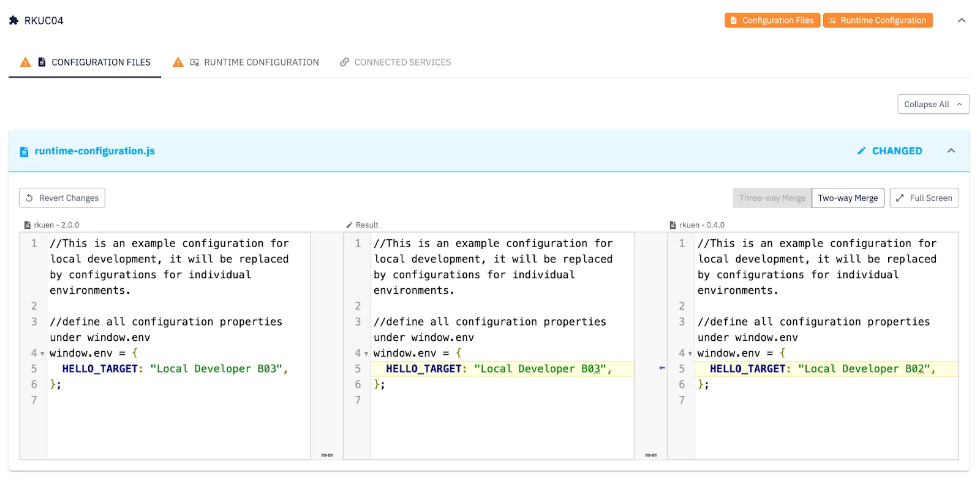980x481 pixels.
Task: Click line number 7 in Result pane
Action: 358,400
